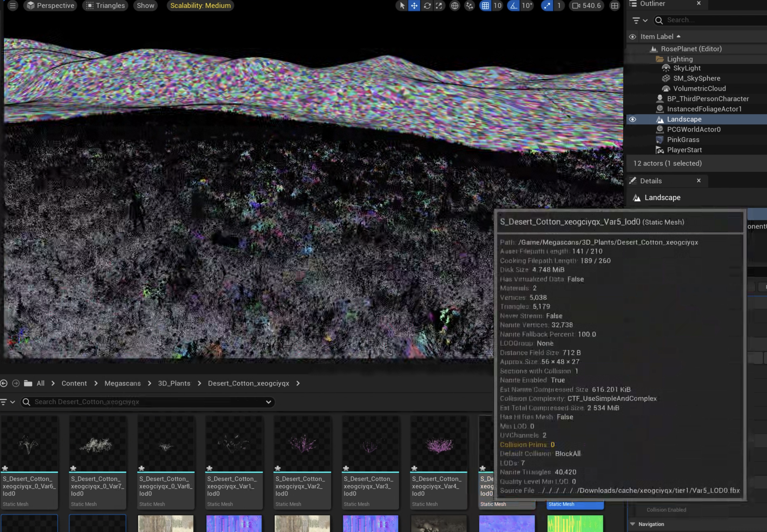
Task: Toggle visibility eye in Outliner header
Action: (x=632, y=37)
